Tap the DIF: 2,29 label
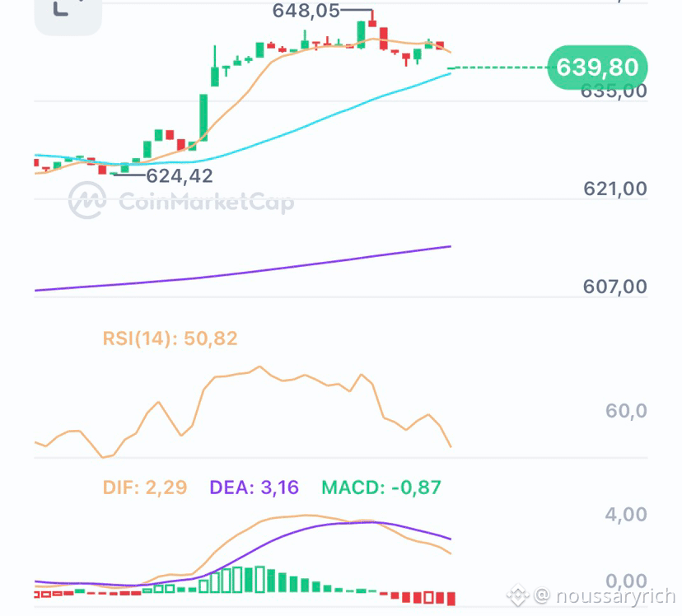The image size is (682, 616). (x=145, y=488)
